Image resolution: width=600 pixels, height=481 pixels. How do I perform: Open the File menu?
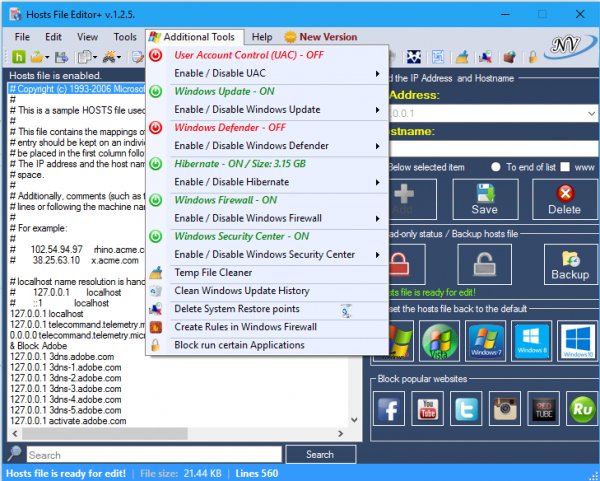click(22, 37)
